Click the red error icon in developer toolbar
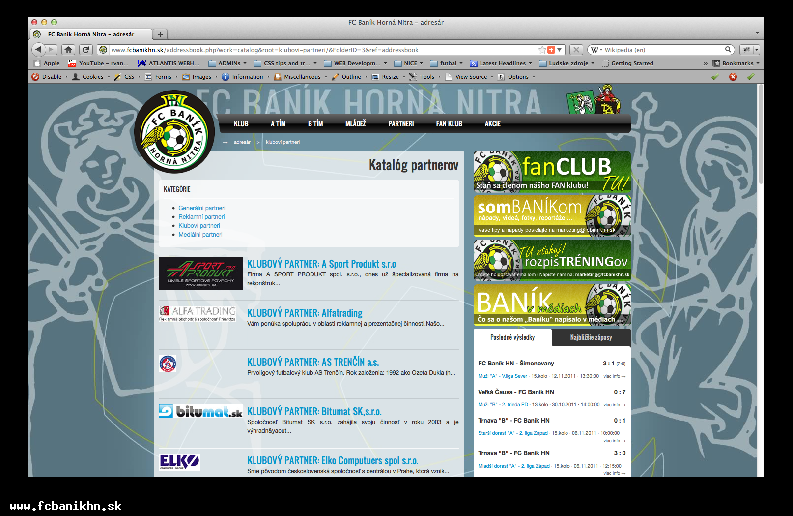The height and width of the screenshot is (516, 793). (x=733, y=77)
